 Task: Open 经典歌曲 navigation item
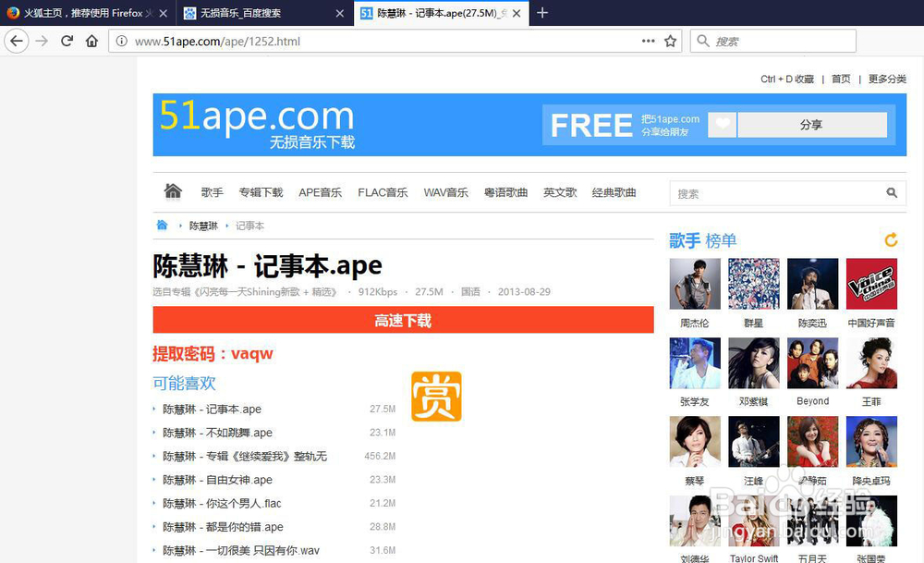click(614, 192)
